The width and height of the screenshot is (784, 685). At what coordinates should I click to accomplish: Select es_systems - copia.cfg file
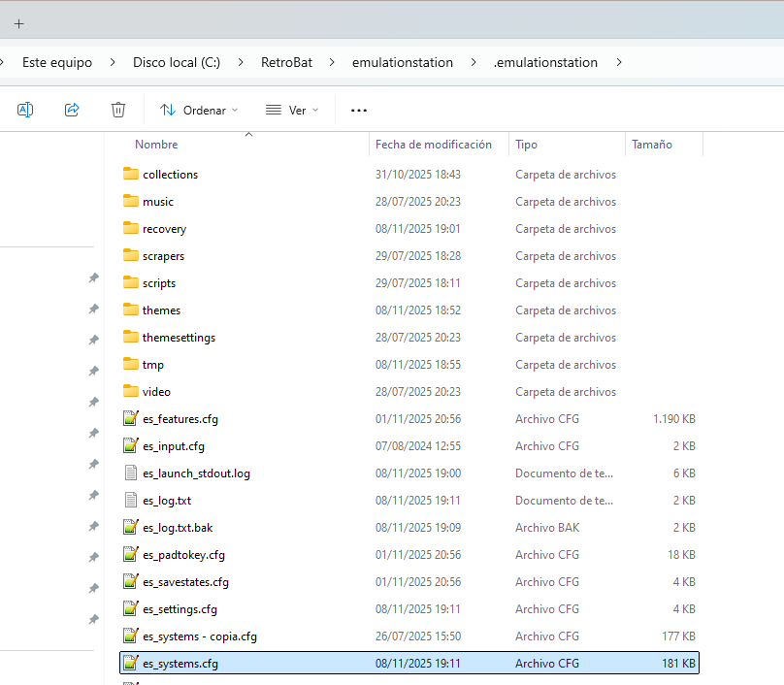pos(199,636)
